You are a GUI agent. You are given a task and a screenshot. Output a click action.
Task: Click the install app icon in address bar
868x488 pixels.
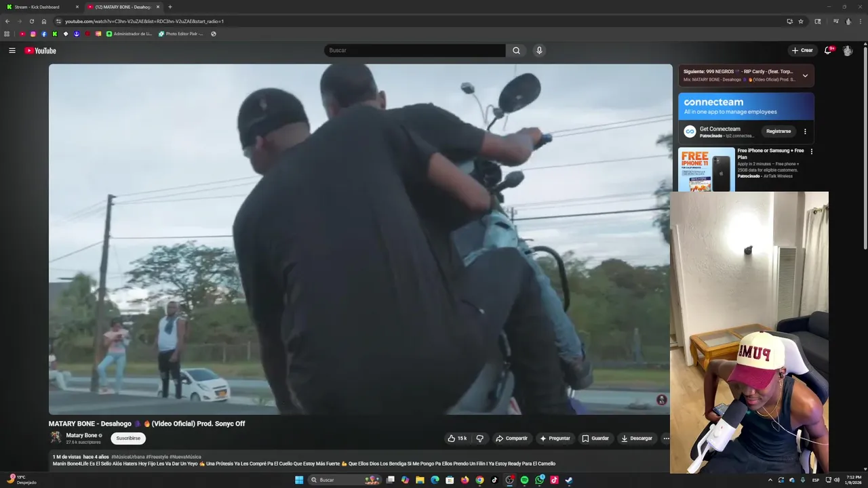(x=789, y=21)
